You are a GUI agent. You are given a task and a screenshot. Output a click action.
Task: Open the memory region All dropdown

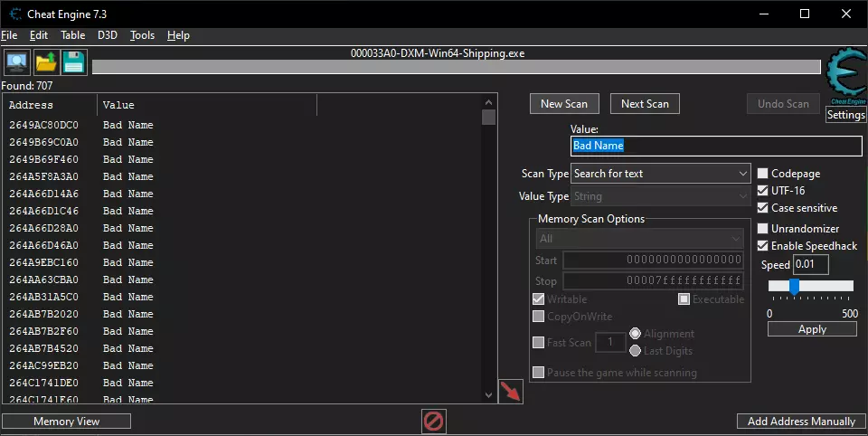click(639, 239)
